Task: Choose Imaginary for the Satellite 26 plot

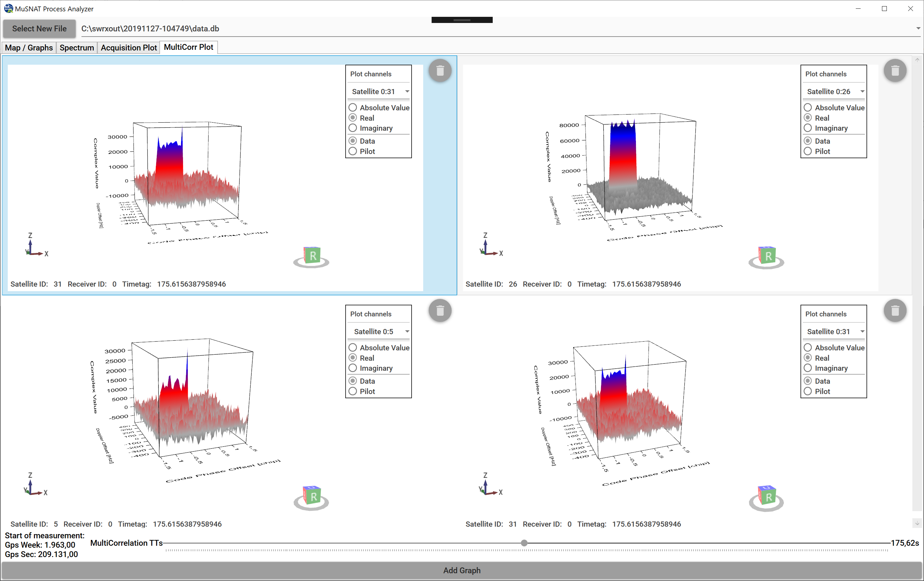Action: [x=825, y=128]
